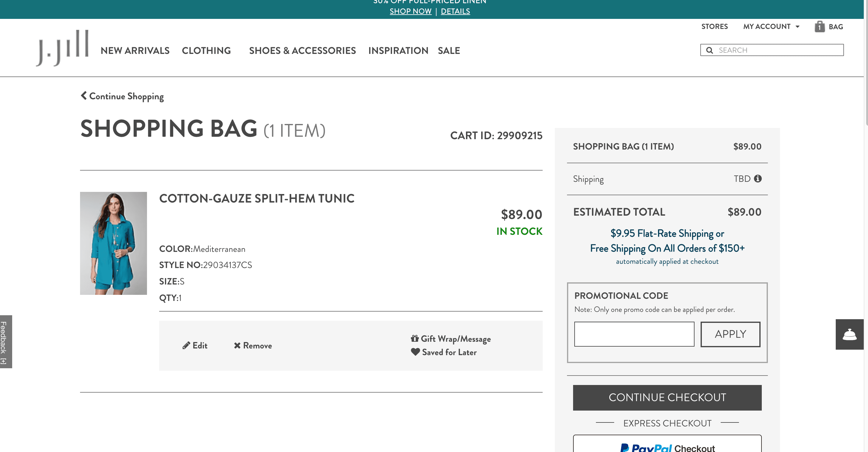Click the promotional code input field
The height and width of the screenshot is (452, 868).
[634, 334]
